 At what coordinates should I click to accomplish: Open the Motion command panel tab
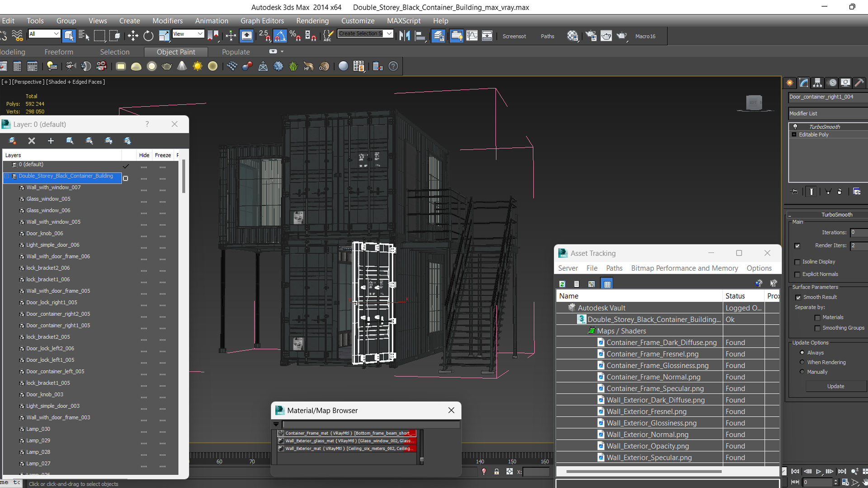tap(832, 83)
